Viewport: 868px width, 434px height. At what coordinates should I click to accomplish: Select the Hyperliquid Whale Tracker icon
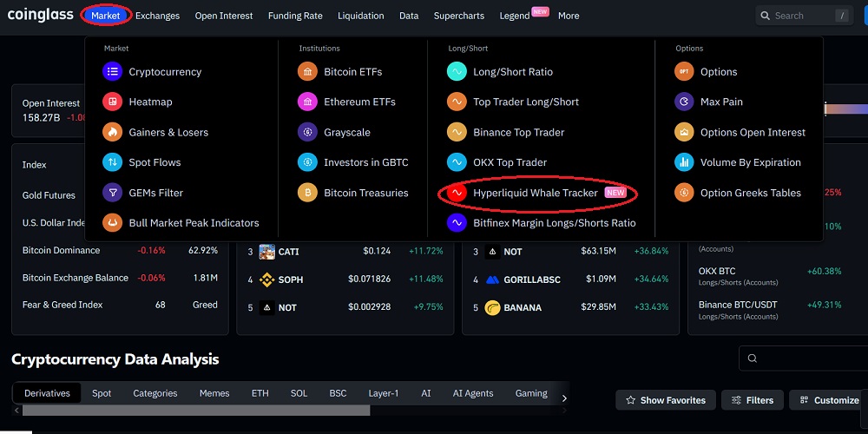click(457, 193)
